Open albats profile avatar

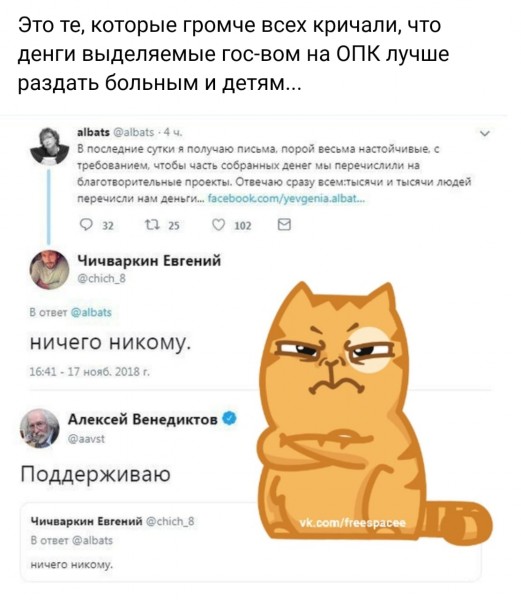pyautogui.click(x=49, y=146)
